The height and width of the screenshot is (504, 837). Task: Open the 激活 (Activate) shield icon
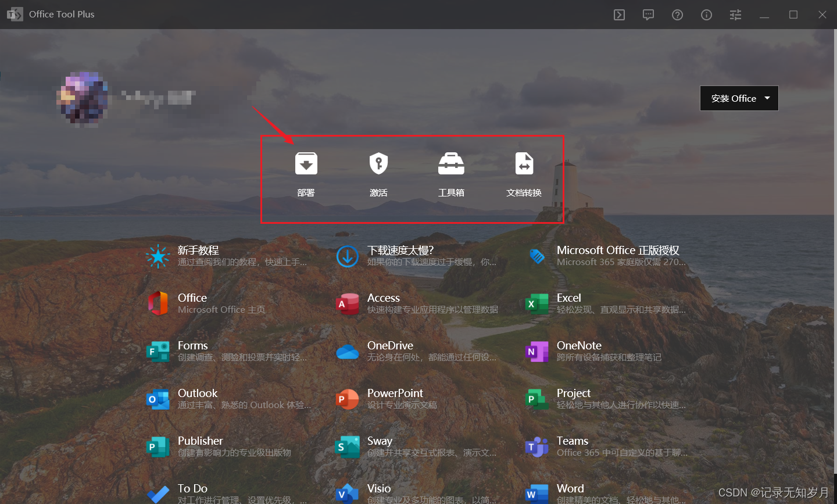pos(378,163)
